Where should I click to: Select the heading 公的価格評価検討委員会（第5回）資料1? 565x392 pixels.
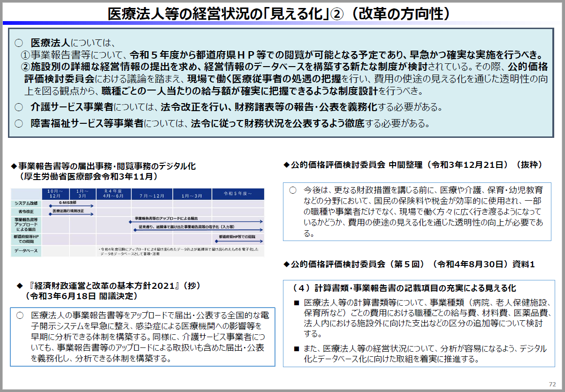tap(412, 264)
